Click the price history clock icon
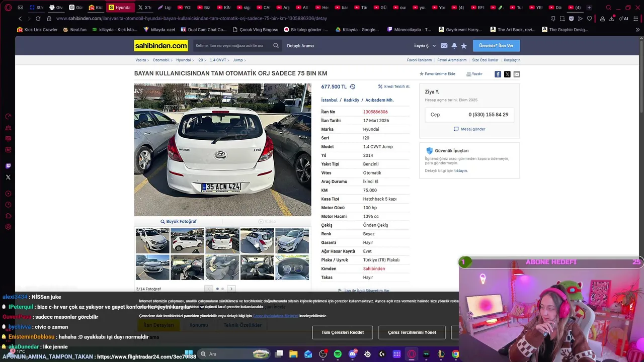 353,86
